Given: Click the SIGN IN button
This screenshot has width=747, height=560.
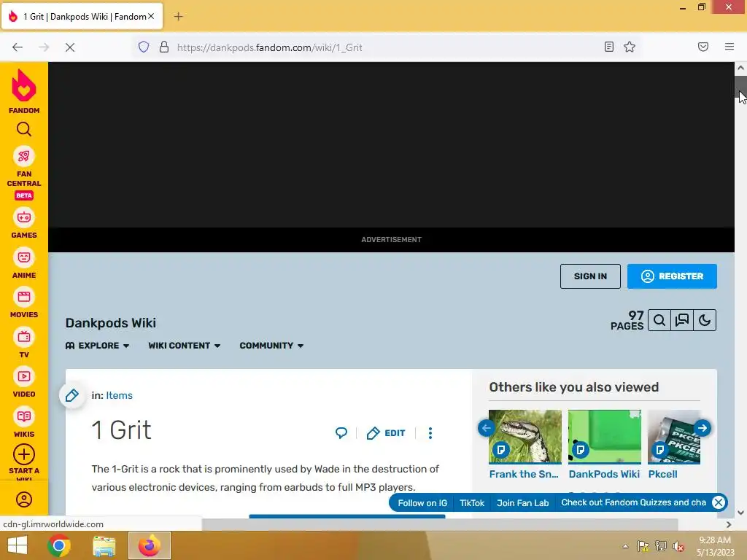Looking at the screenshot, I should tap(590, 276).
